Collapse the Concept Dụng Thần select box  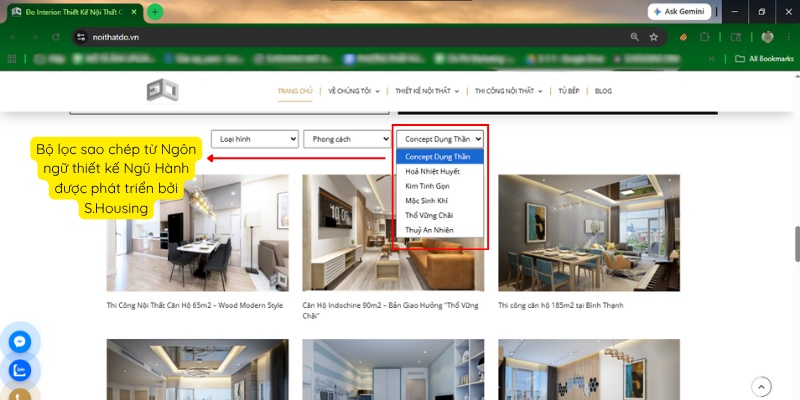click(440, 139)
